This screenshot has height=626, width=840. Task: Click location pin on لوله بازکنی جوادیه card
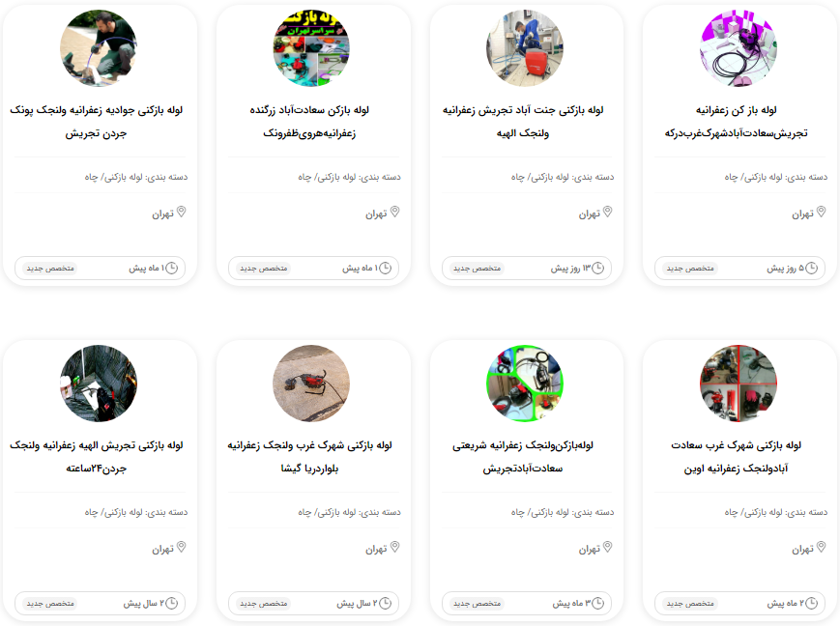182,213
